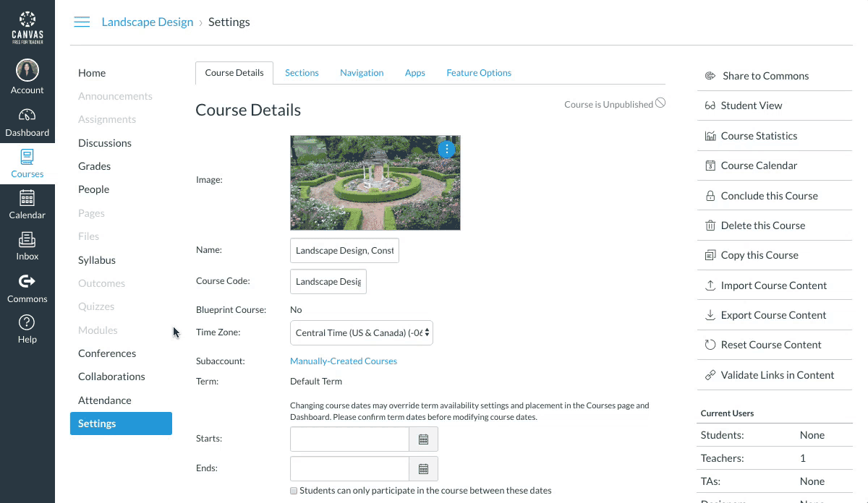Screen dimensions: 868x503
Task: Click Export Course Content button
Action: (x=773, y=315)
